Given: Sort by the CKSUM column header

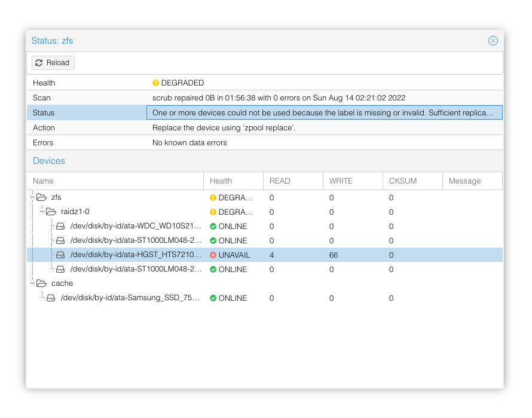Looking at the screenshot, I should 412,181.
